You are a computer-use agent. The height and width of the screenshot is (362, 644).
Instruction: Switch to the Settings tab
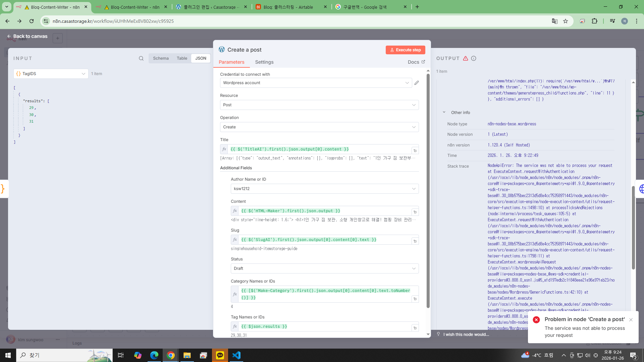[264, 62]
